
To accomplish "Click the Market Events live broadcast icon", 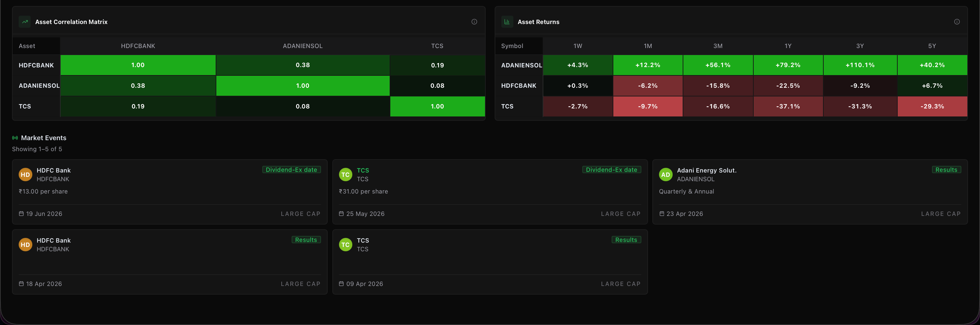I will point(15,138).
